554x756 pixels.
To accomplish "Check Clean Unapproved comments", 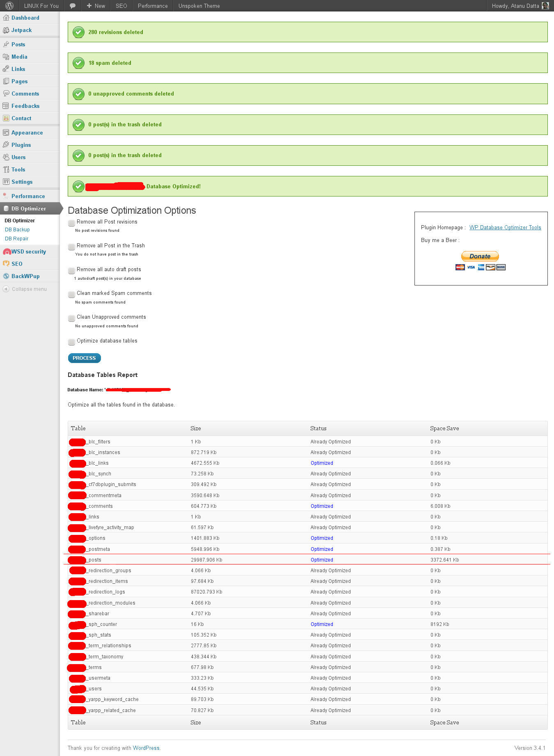I will click(71, 317).
